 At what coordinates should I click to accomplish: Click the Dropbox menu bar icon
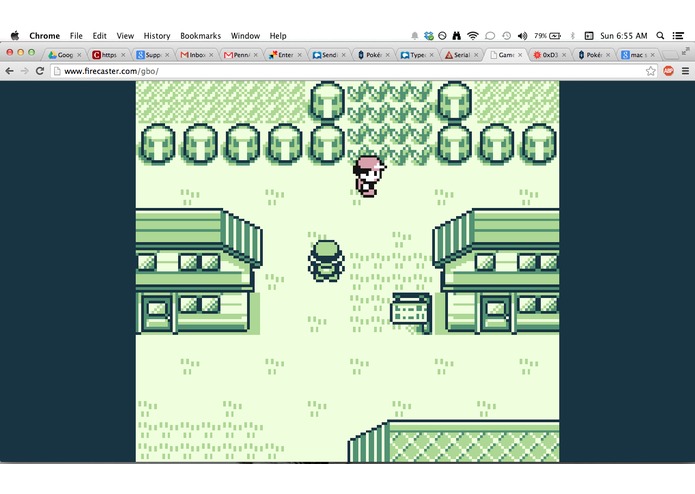click(429, 36)
